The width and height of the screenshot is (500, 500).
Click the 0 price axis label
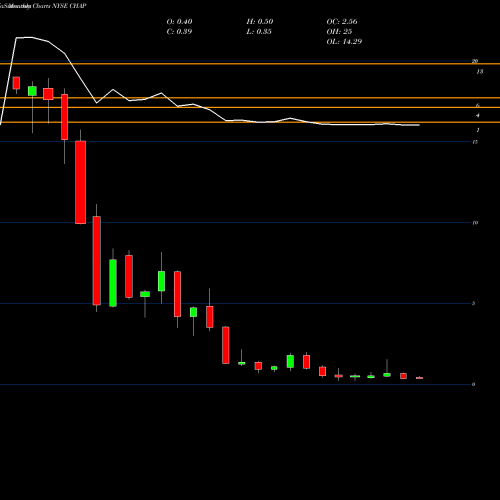474,384
